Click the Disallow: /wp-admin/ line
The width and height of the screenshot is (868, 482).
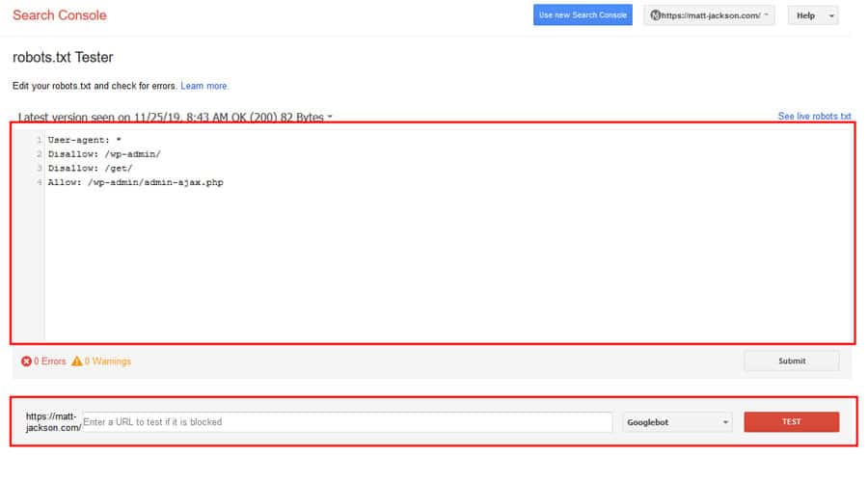point(104,154)
